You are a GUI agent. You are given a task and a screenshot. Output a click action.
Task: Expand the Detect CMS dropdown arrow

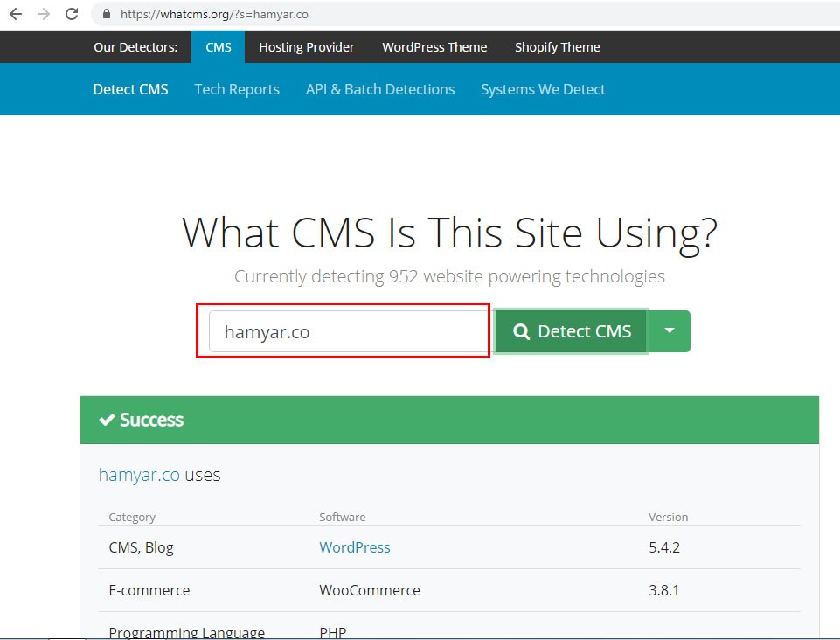pos(669,331)
